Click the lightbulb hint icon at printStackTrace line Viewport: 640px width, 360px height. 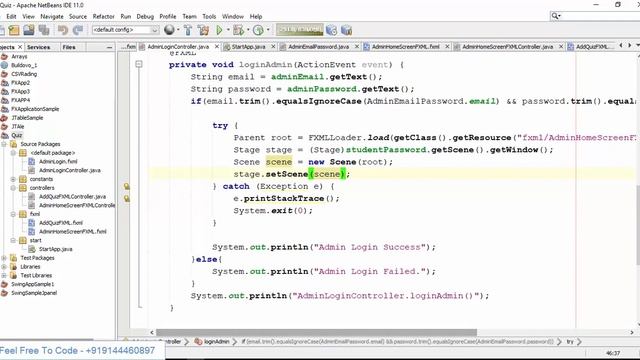click(x=127, y=199)
